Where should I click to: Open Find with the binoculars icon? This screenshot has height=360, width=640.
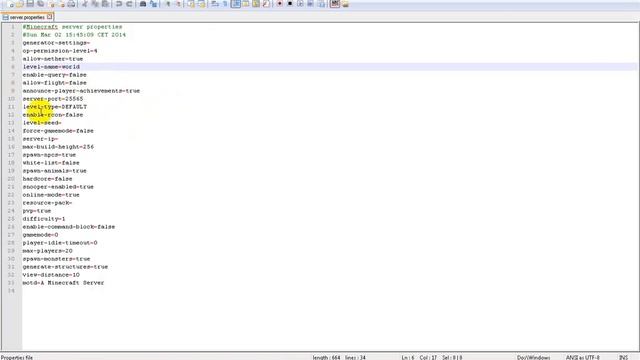[143, 4]
